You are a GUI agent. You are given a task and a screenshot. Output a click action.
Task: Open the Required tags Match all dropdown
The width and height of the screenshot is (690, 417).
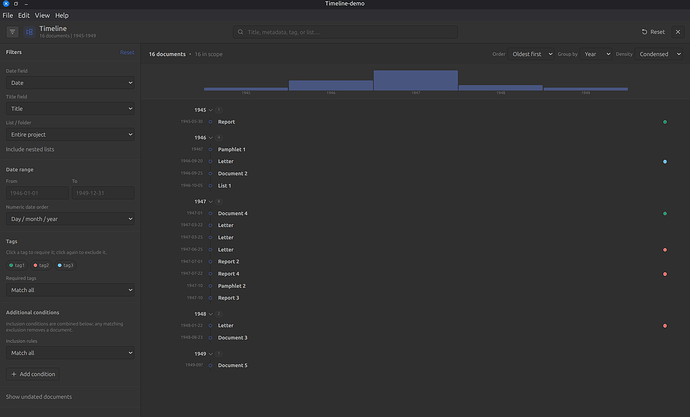pyautogui.click(x=70, y=290)
